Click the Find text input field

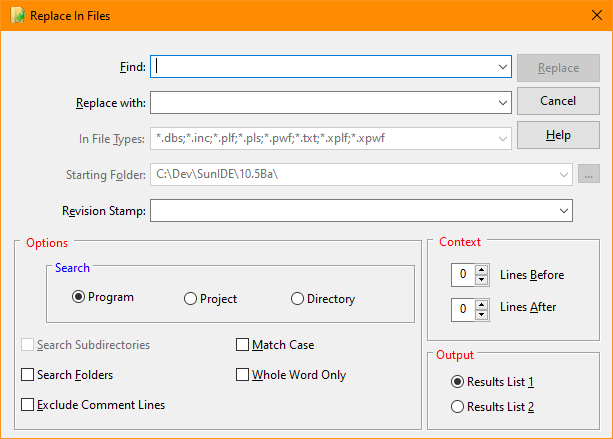322,67
